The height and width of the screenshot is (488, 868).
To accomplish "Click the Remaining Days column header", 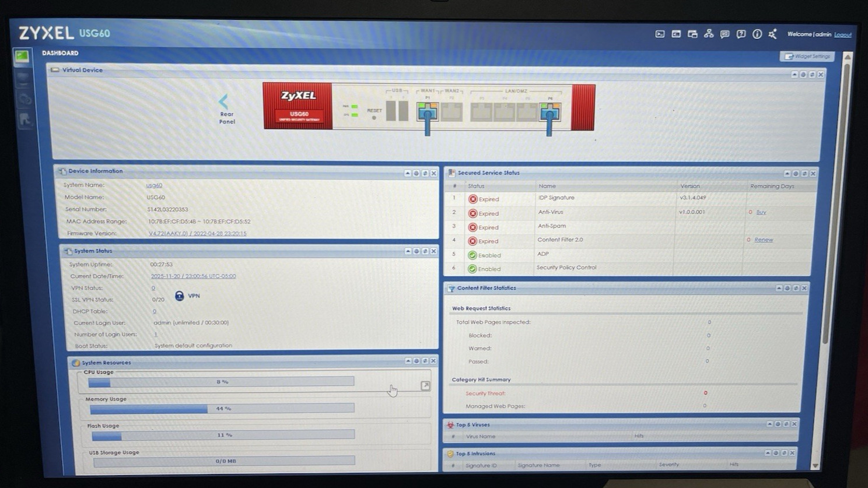I will [772, 187].
